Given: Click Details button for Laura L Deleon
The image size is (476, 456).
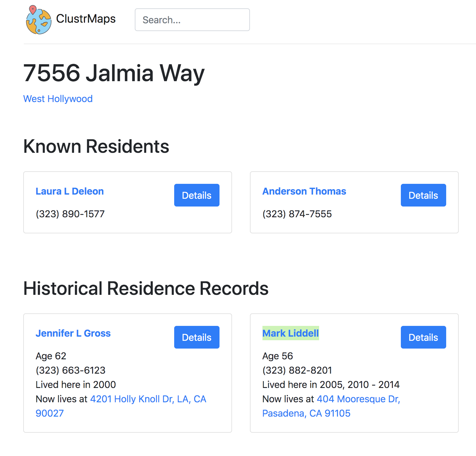Looking at the screenshot, I should [197, 195].
